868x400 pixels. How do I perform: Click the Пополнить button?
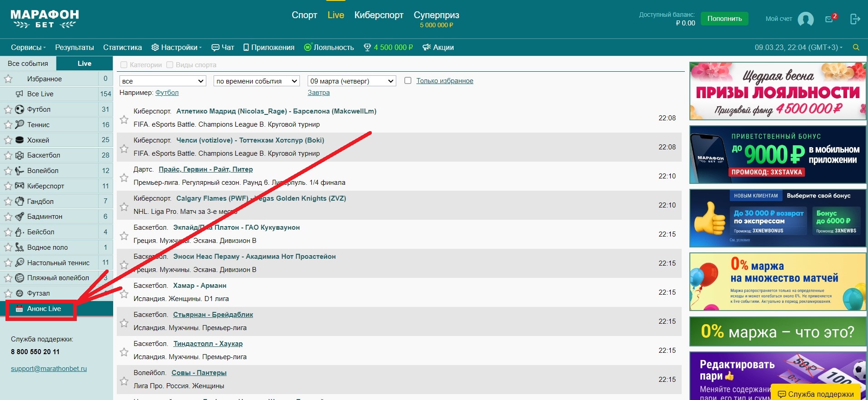tap(724, 19)
